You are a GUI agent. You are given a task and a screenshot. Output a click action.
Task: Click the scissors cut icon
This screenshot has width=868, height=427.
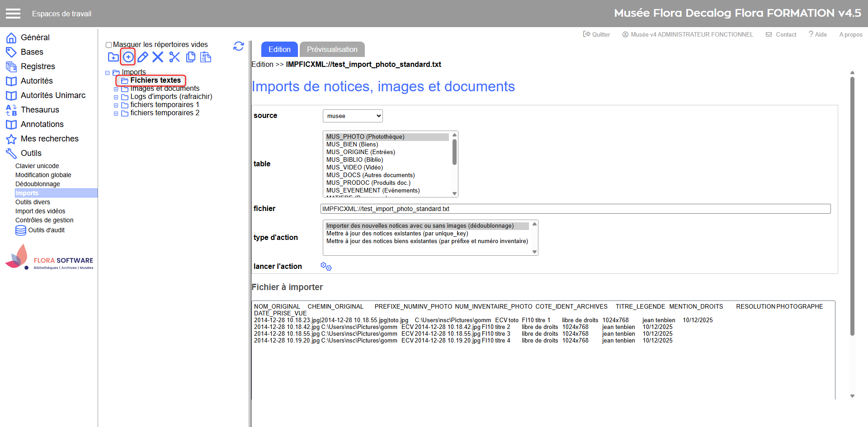[175, 57]
